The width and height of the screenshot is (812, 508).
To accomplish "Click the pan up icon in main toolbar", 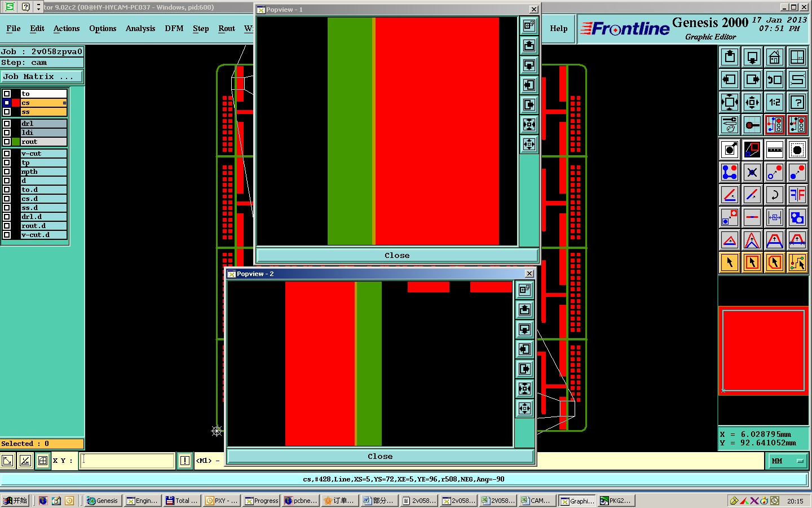I will (x=730, y=57).
